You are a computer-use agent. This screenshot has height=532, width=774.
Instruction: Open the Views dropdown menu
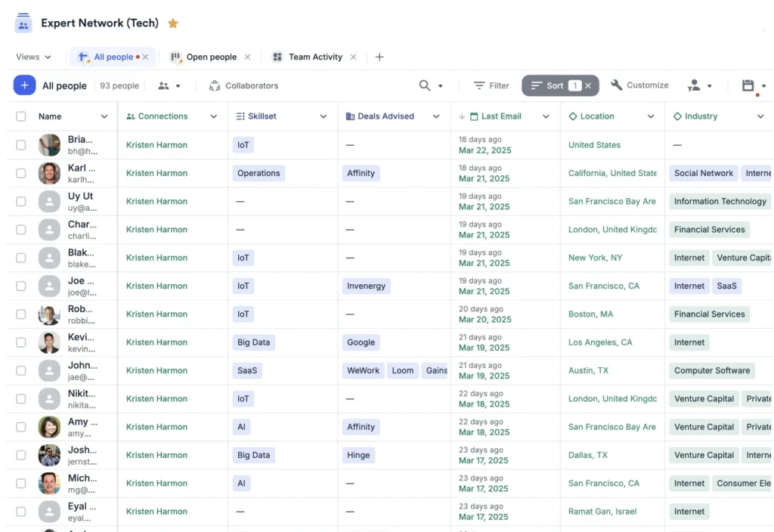33,57
